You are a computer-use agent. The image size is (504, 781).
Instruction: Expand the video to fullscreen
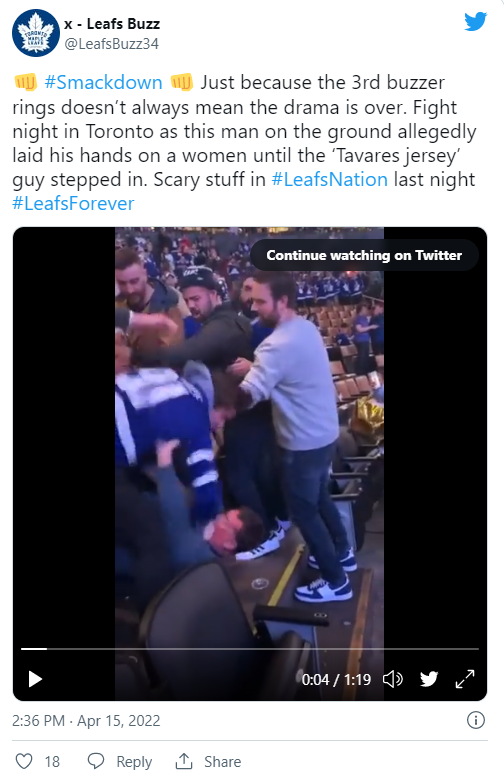465,679
